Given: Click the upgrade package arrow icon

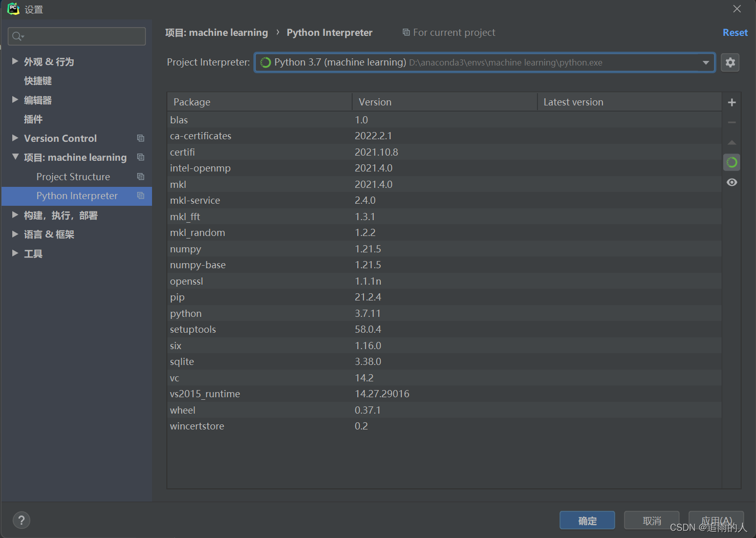Looking at the screenshot, I should pos(732,142).
